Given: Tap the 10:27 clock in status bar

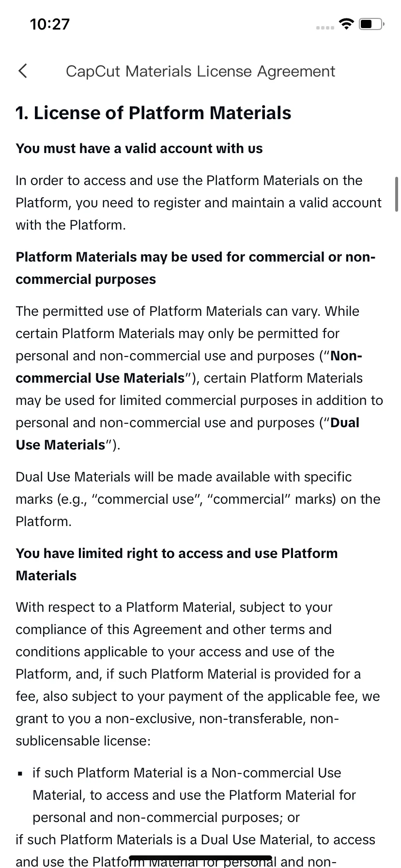Looking at the screenshot, I should tap(50, 24).
